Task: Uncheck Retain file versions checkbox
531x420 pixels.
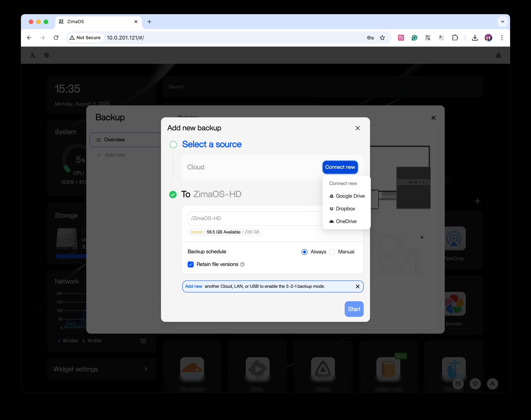Action: click(191, 264)
